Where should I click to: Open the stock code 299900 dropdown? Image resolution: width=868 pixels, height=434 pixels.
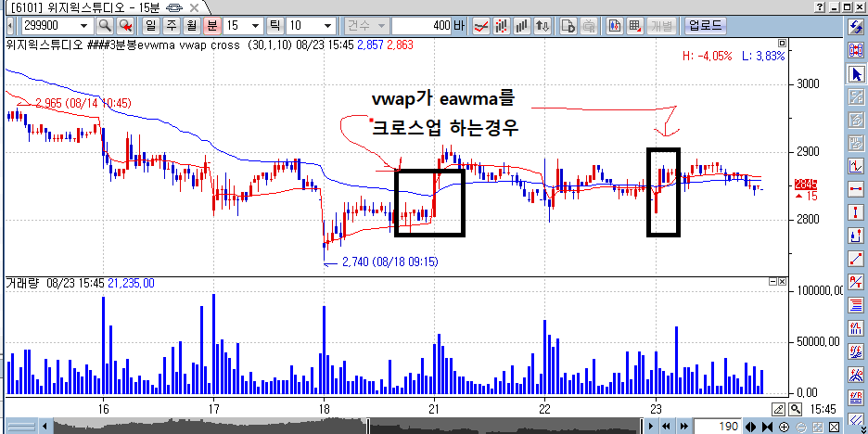[x=84, y=26]
